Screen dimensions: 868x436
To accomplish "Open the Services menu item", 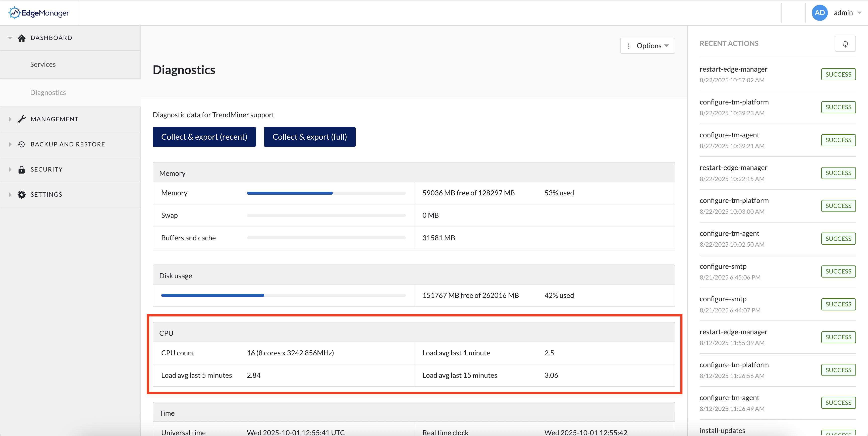I will (43, 64).
